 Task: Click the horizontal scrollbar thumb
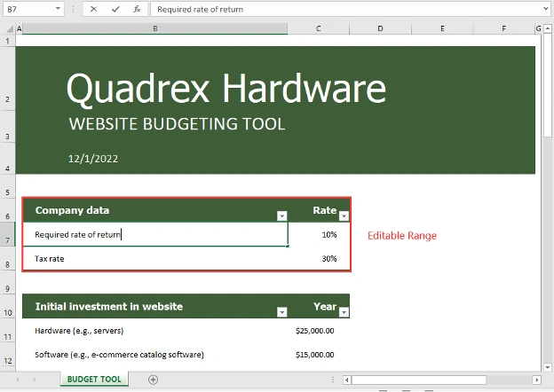coord(419,380)
